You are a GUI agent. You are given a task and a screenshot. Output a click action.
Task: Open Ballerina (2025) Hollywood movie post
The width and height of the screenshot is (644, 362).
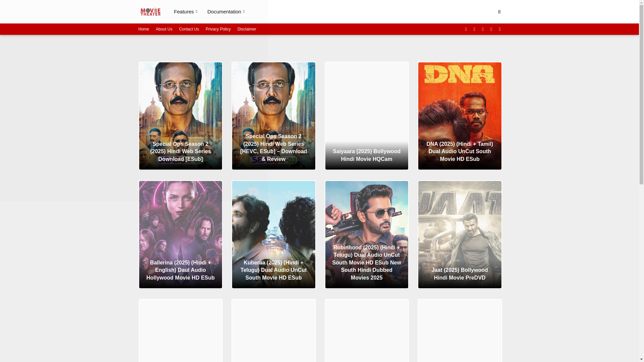[x=180, y=235]
